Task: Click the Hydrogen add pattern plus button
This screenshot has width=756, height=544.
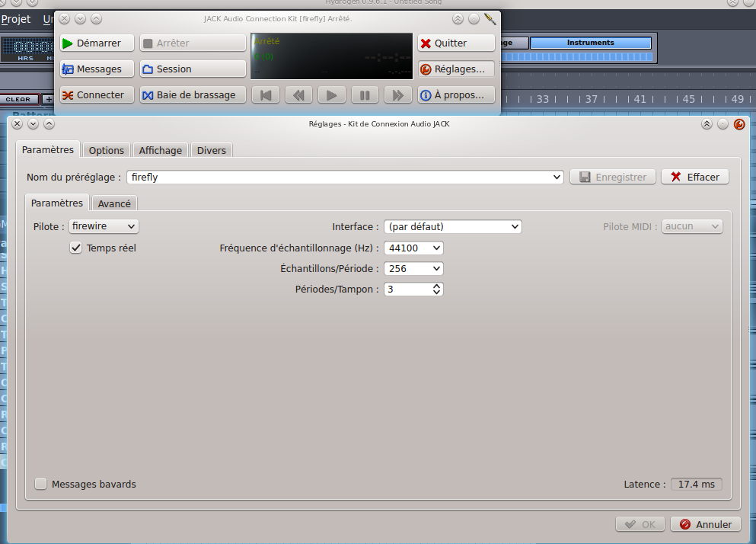Action: pyautogui.click(x=48, y=99)
